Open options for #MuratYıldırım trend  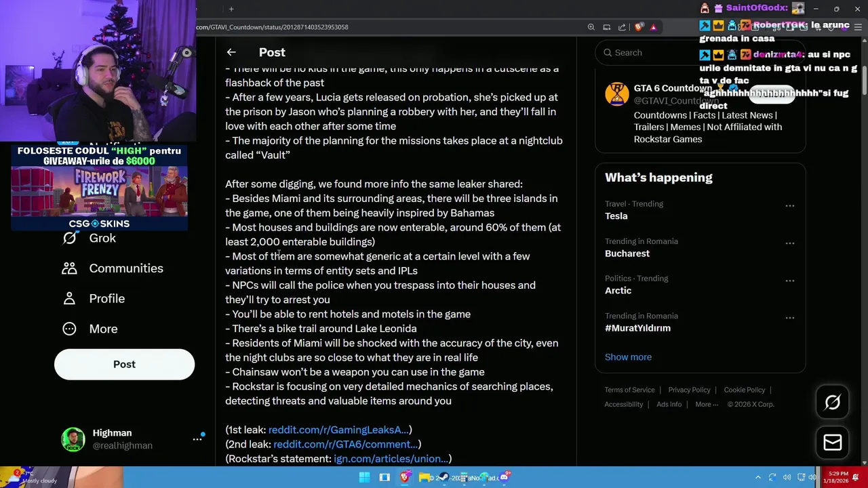coord(790,317)
